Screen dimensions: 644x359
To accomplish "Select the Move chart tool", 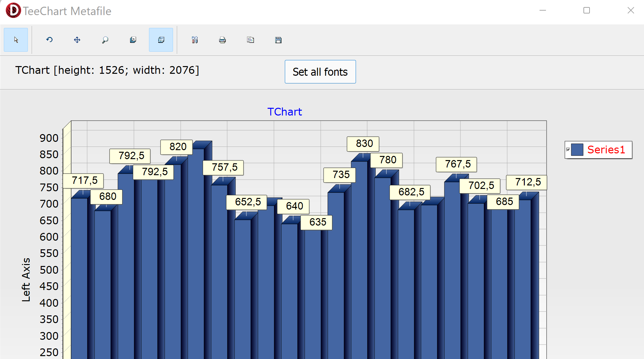I will tap(77, 40).
